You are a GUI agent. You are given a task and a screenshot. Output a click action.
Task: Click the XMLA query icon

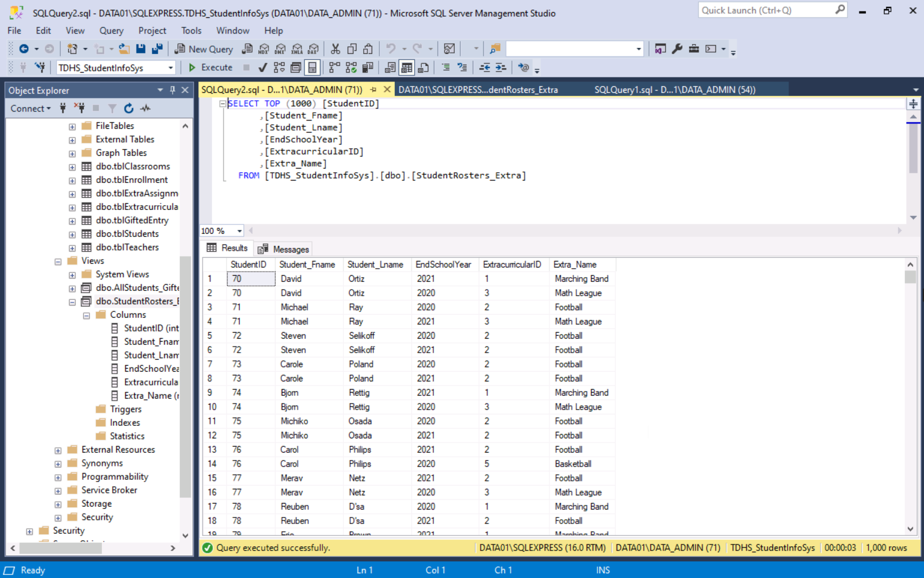[x=297, y=49]
